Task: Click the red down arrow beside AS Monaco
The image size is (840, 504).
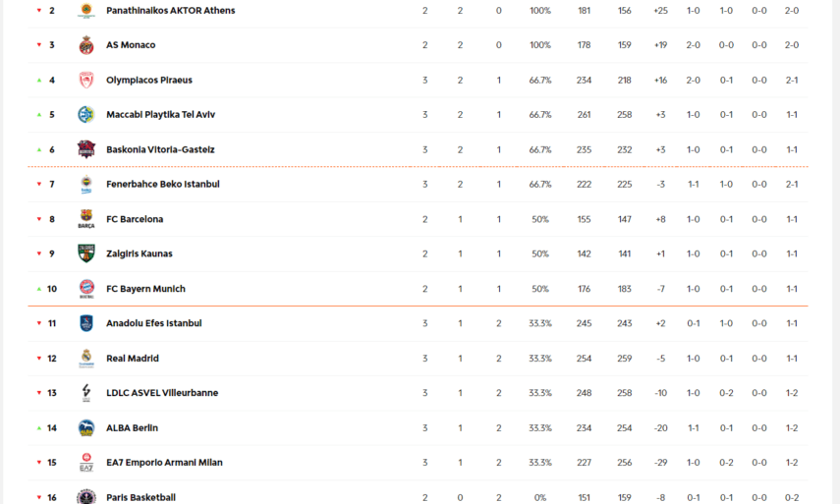Action: coord(39,45)
